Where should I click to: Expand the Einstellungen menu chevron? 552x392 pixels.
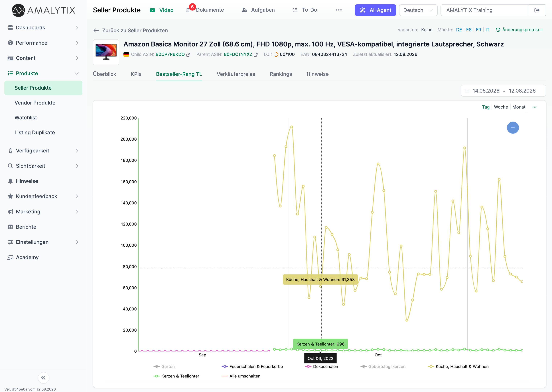coord(77,242)
